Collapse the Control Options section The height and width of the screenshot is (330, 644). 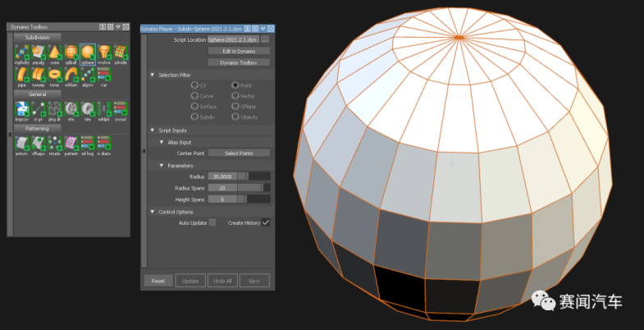(153, 212)
